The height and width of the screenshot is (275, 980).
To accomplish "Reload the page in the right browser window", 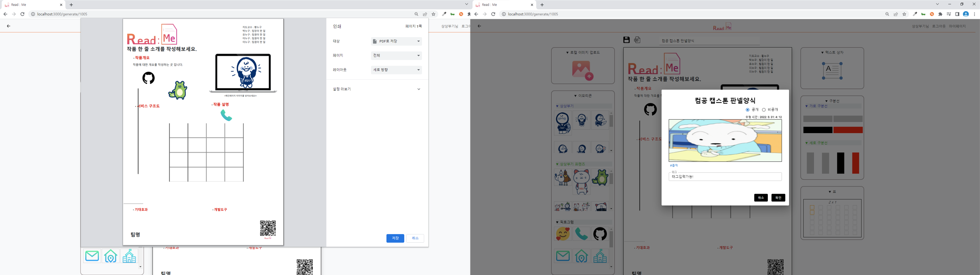I will (493, 14).
